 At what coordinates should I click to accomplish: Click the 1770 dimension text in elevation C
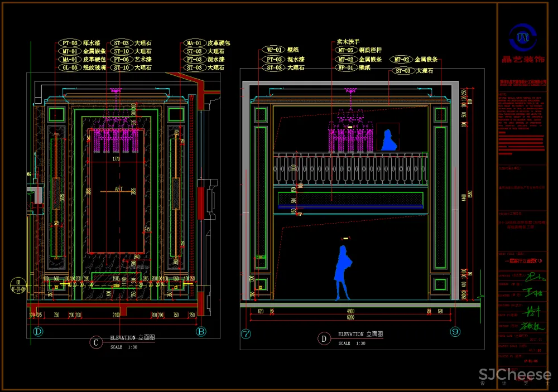pos(116,159)
